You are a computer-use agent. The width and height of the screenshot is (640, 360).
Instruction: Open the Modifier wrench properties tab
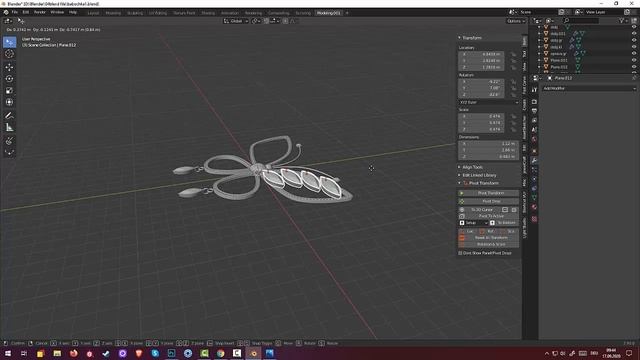[534, 160]
